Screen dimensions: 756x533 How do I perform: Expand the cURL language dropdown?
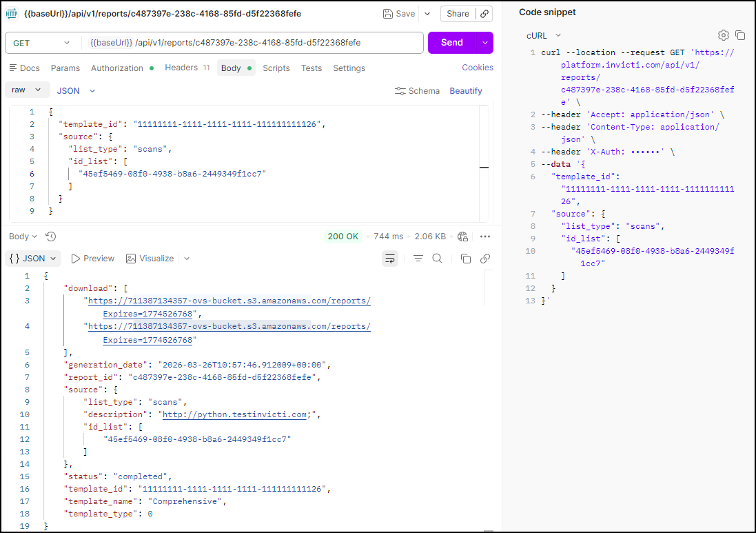(x=544, y=35)
